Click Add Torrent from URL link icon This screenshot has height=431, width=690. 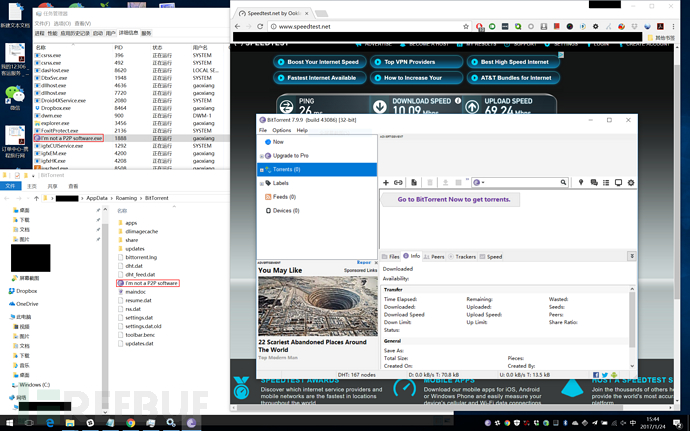(398, 183)
